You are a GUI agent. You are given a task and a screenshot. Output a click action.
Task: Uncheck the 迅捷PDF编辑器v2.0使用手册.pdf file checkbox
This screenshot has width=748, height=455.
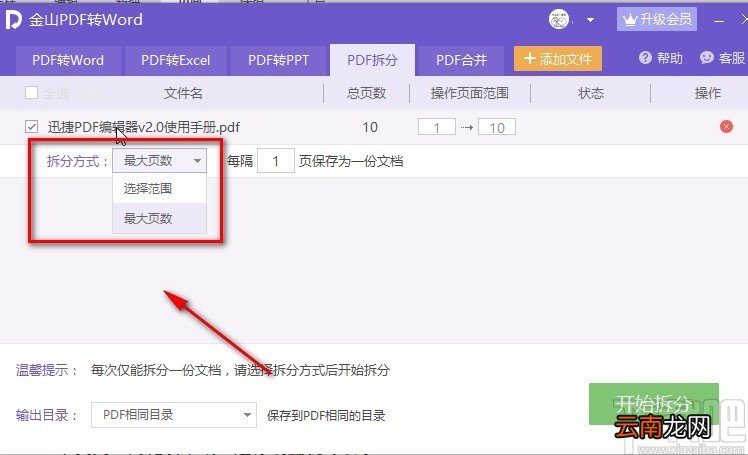pos(31,127)
